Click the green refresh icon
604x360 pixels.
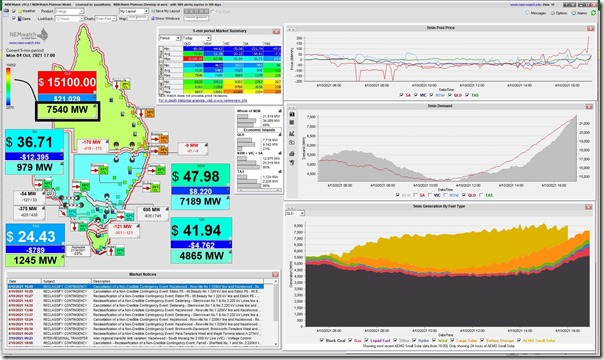click(593, 13)
